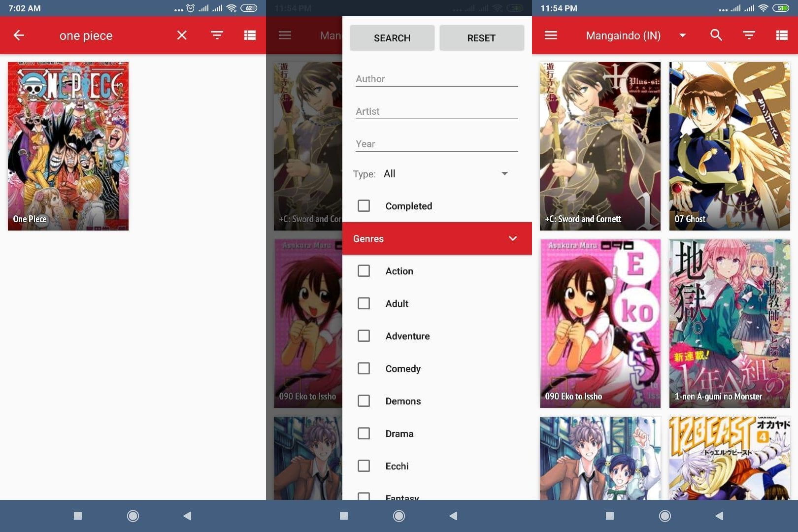This screenshot has height=532, width=798.
Task: Focus the Artist input field
Action: (x=436, y=111)
